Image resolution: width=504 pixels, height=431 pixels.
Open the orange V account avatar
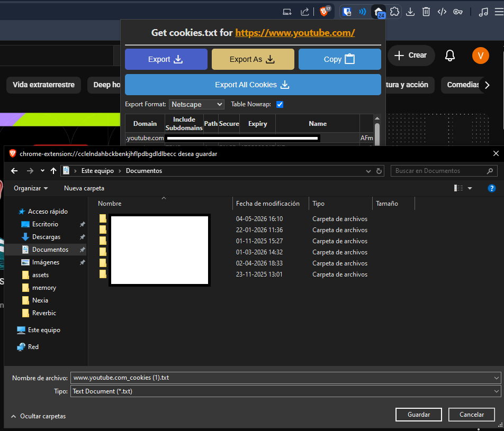pyautogui.click(x=481, y=56)
